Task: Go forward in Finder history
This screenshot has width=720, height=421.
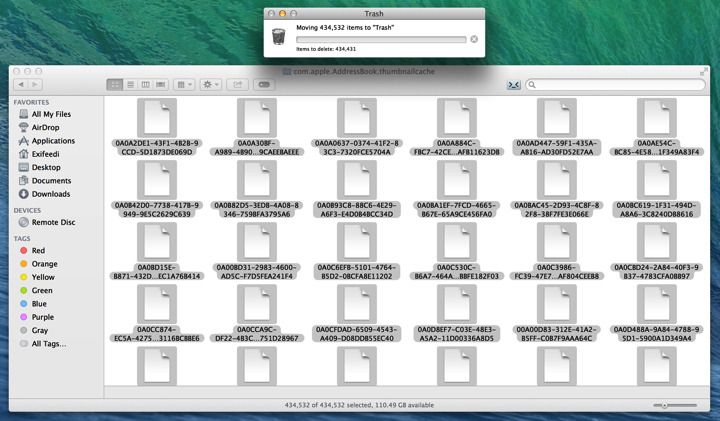Action: click(x=35, y=84)
